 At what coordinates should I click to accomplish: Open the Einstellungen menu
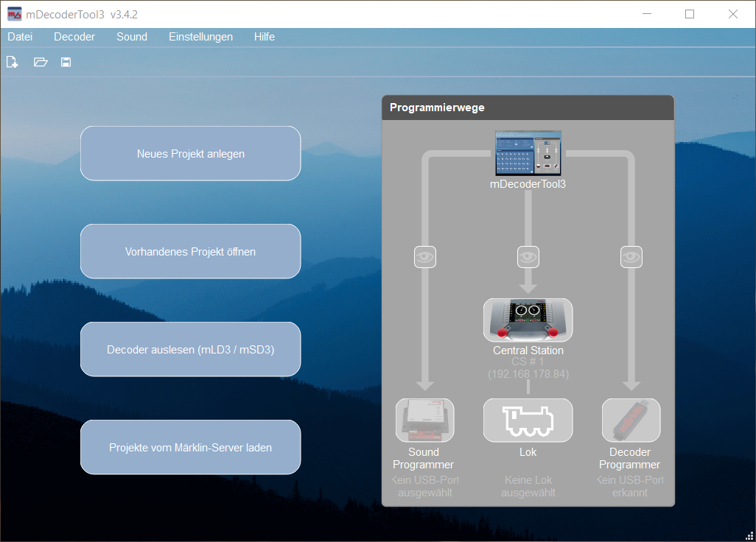pyautogui.click(x=200, y=37)
